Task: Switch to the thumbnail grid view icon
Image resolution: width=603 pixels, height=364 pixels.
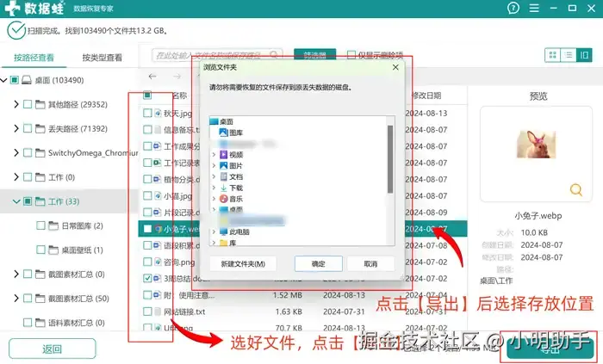Action: pyautogui.click(x=553, y=55)
